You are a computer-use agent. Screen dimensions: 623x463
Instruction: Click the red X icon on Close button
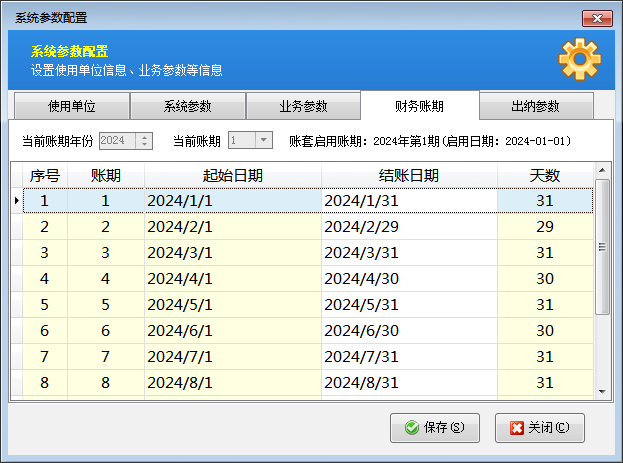[x=516, y=428]
